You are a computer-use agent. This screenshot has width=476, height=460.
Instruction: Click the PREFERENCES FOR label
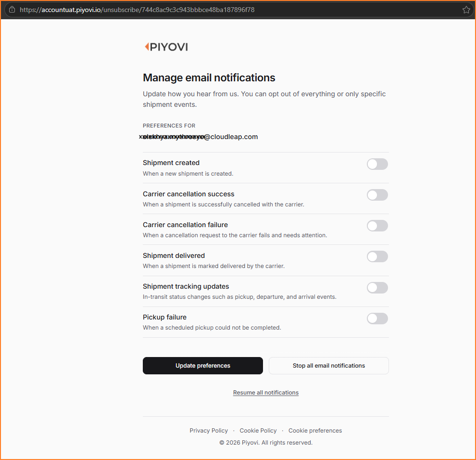(x=169, y=126)
